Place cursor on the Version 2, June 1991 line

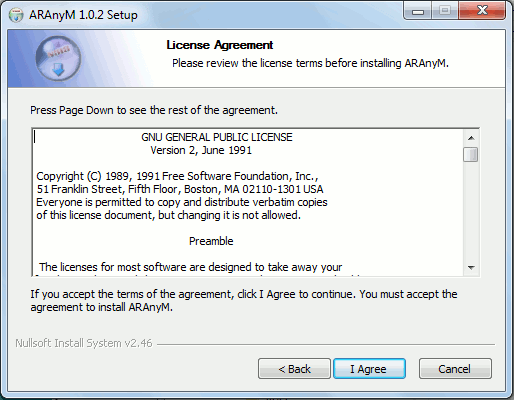coord(201,150)
